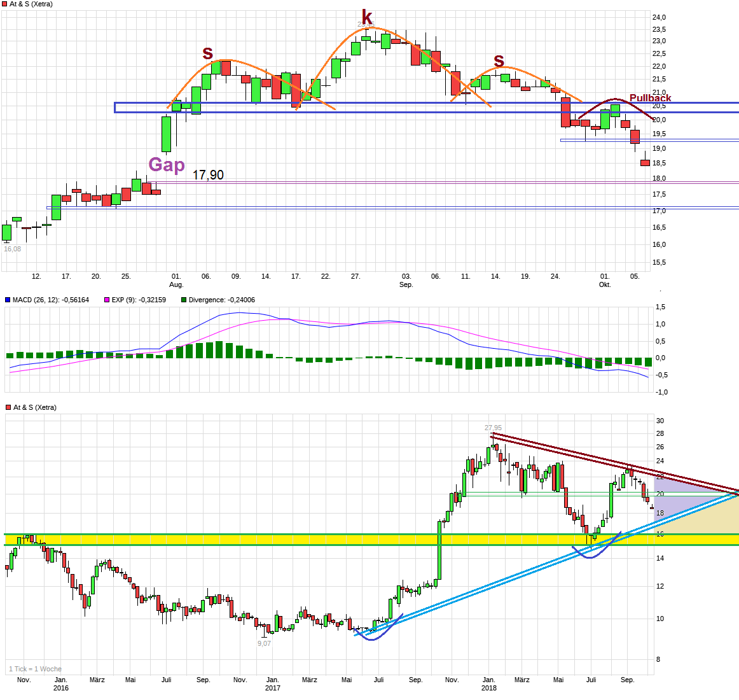Click the '9,07' low label on the weekly chart
This screenshot has width=739, height=700.
point(264,643)
